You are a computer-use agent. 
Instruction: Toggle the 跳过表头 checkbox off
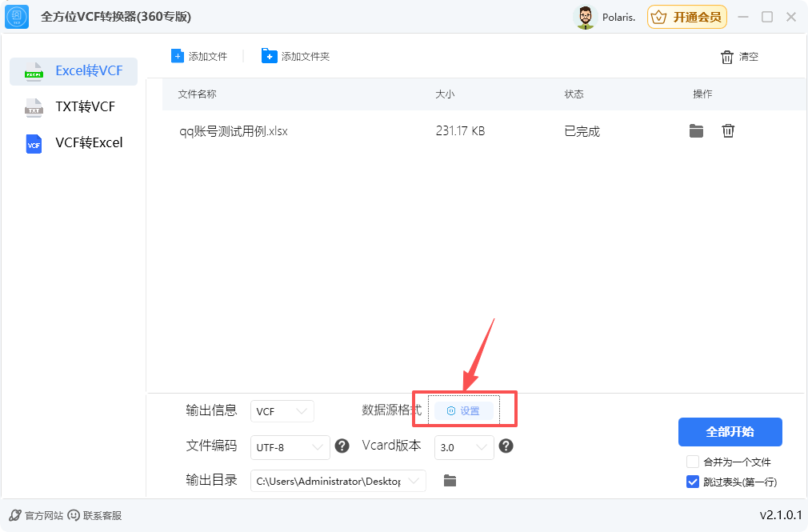coord(692,482)
